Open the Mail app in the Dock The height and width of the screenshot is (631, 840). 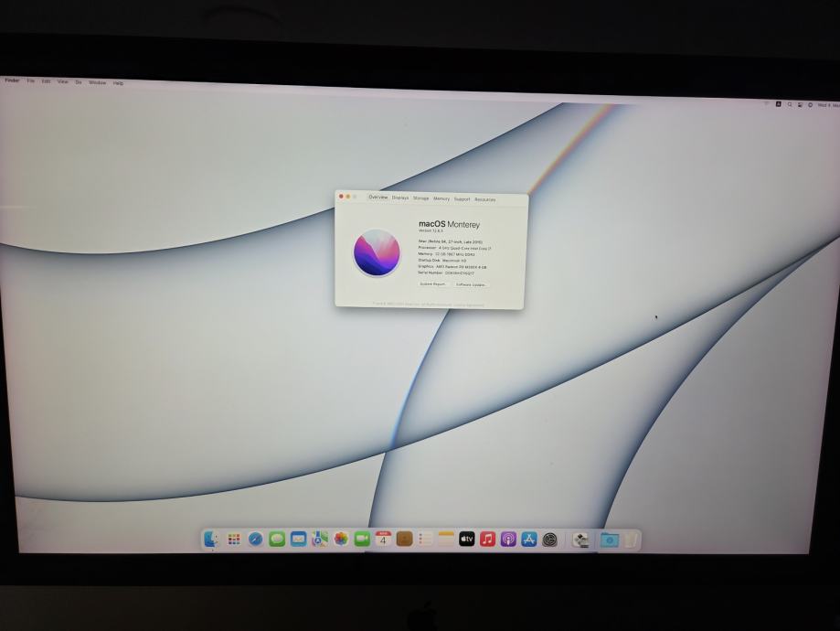pyautogui.click(x=298, y=539)
